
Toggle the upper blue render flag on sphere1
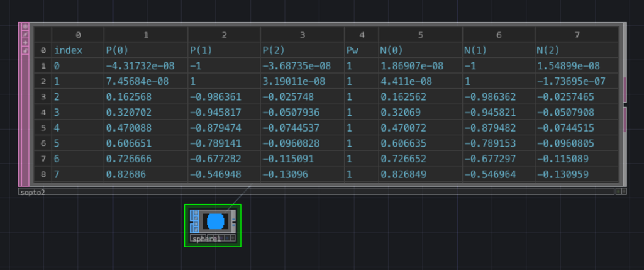(234, 220)
